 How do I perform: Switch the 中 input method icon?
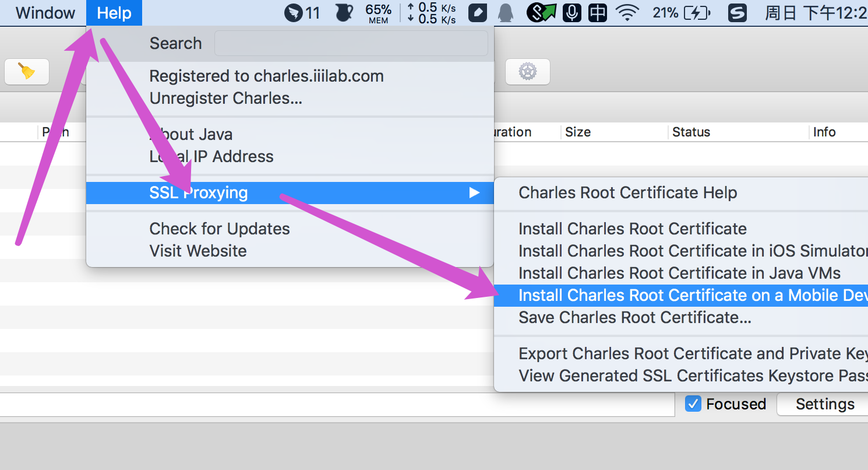coord(598,13)
